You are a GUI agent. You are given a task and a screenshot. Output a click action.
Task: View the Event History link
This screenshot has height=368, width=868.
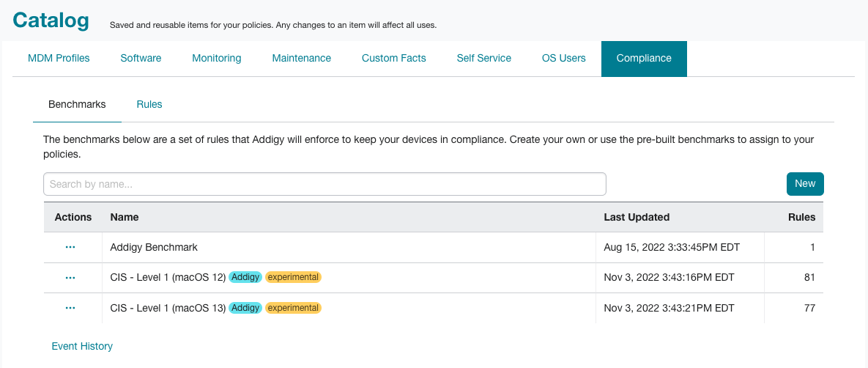click(82, 347)
